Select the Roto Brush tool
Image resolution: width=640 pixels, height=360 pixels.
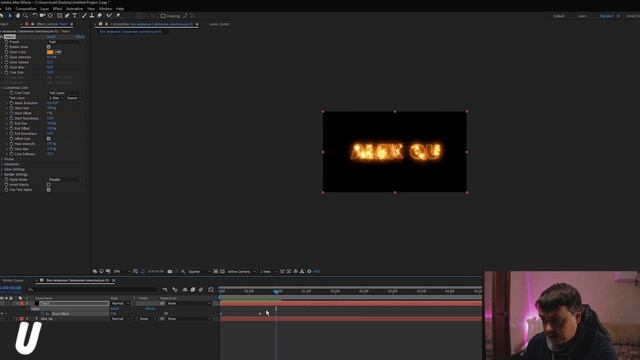[109, 16]
